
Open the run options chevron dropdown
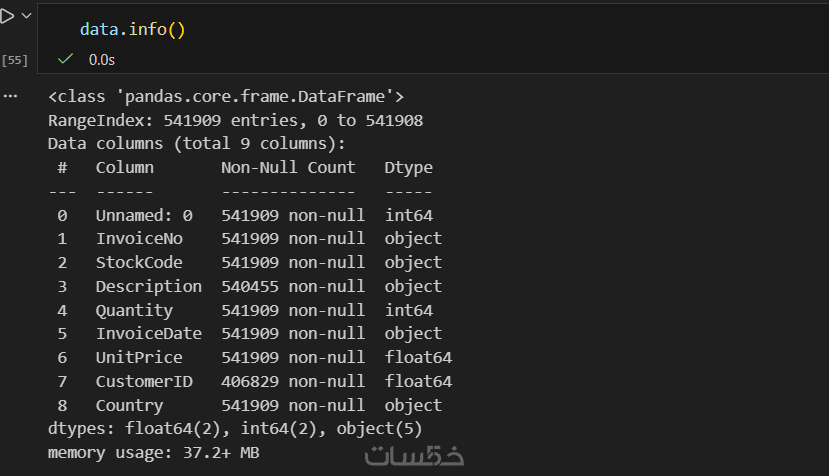[26, 17]
